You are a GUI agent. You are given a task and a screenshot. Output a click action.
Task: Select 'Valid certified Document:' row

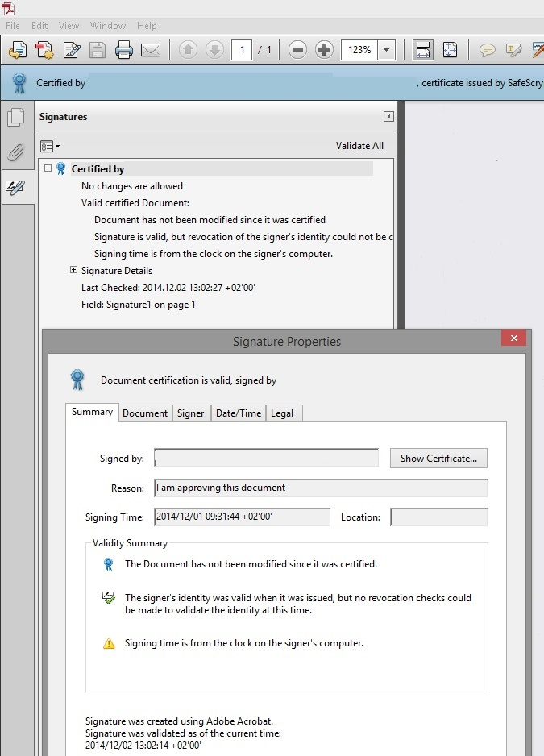tap(135, 203)
